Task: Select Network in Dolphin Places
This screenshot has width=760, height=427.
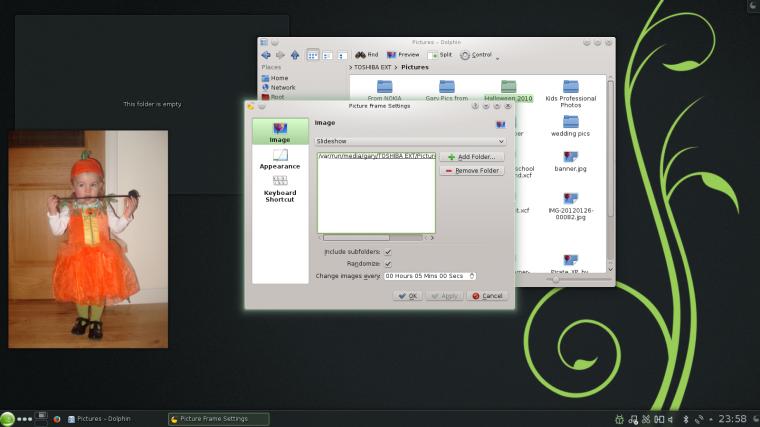Action: click(x=279, y=88)
